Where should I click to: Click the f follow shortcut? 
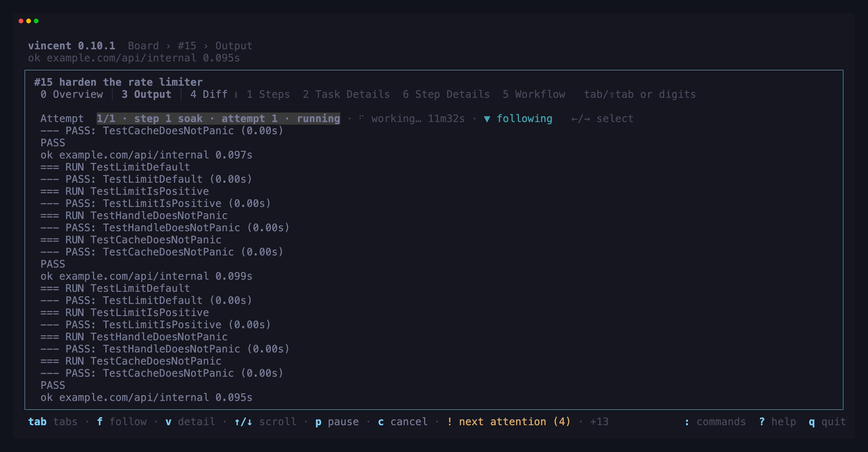click(122, 422)
